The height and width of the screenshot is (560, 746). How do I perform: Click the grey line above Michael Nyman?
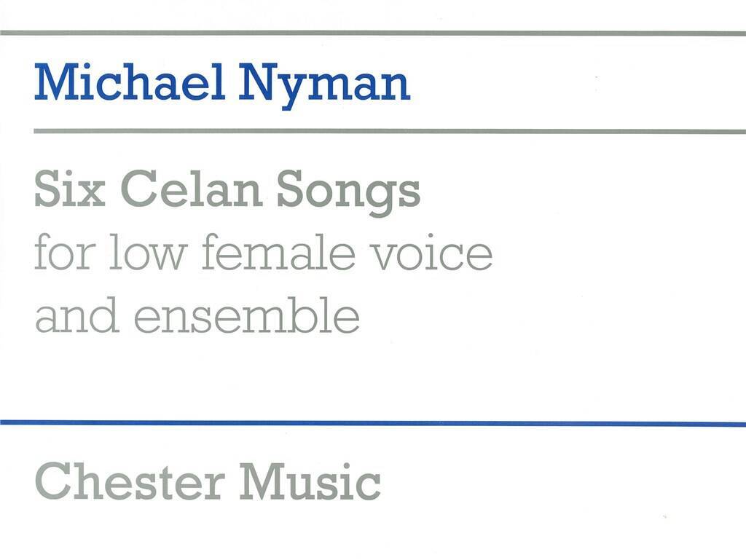click(373, 33)
